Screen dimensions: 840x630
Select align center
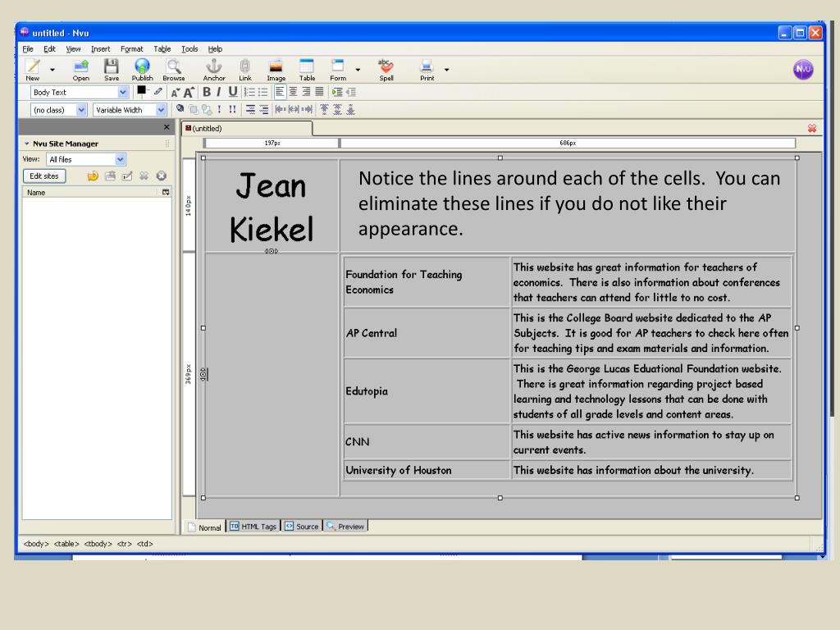click(x=293, y=92)
